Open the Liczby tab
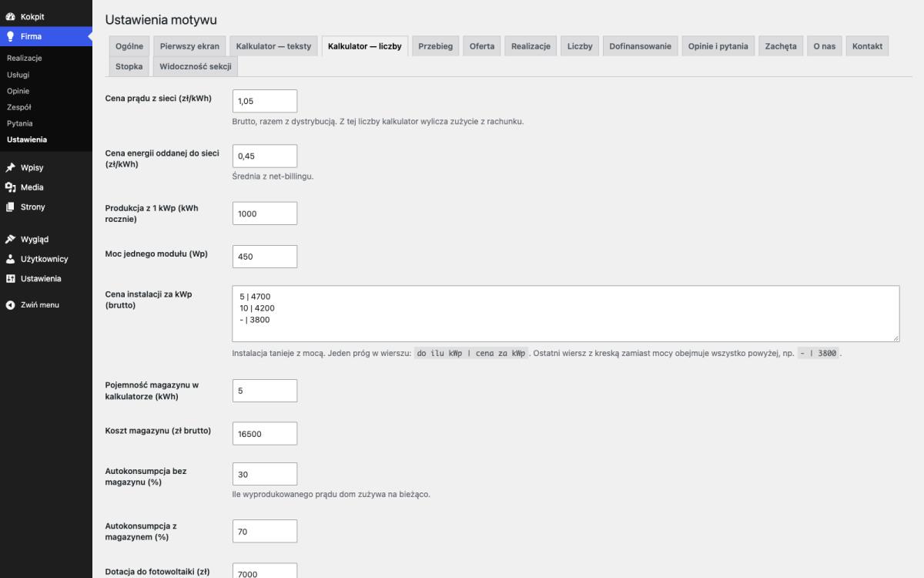 pos(580,46)
